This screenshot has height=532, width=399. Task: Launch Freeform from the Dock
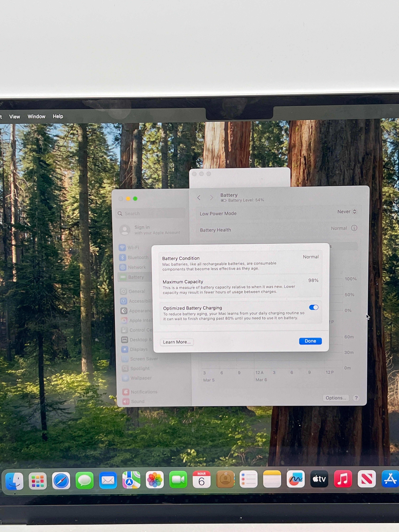click(x=296, y=479)
